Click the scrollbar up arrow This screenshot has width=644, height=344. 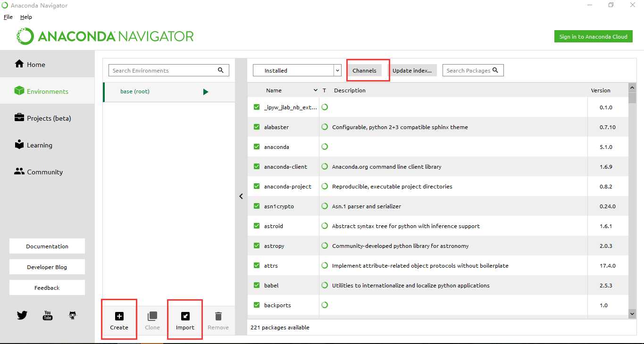[632, 87]
